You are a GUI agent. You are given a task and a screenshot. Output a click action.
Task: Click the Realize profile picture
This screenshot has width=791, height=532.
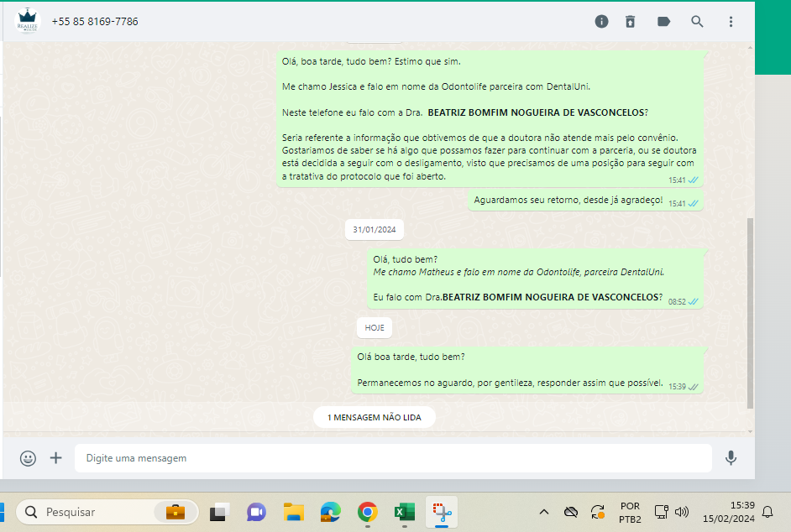[29, 22]
